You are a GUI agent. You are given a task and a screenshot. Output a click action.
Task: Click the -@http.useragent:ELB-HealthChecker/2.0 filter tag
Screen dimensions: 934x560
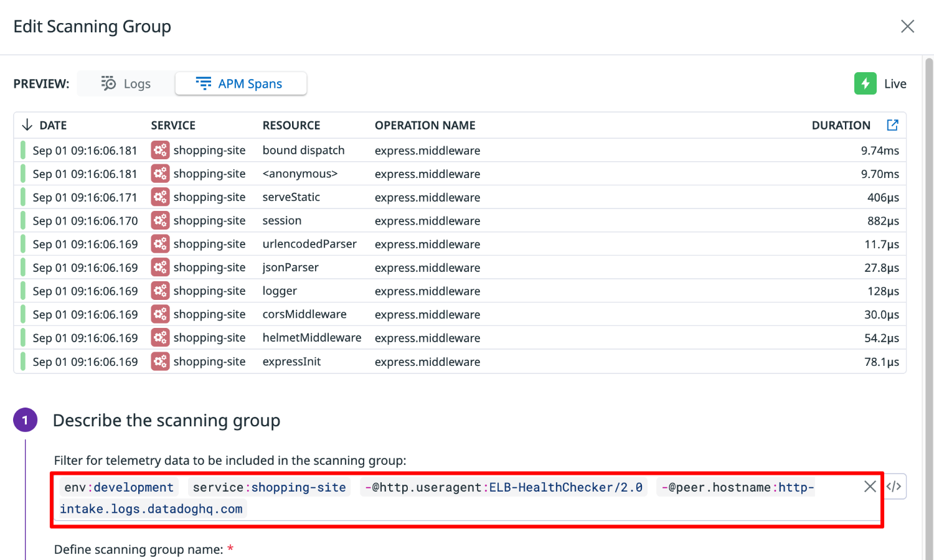point(503,487)
